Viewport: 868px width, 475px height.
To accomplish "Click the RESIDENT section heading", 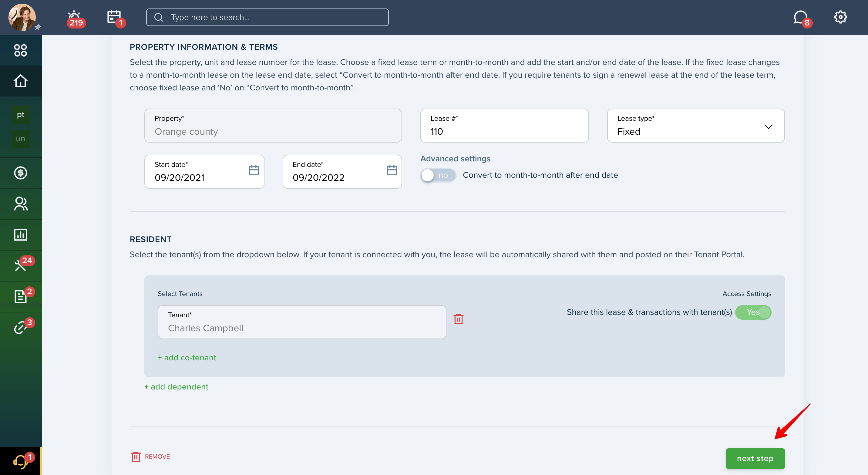I will point(151,239).
